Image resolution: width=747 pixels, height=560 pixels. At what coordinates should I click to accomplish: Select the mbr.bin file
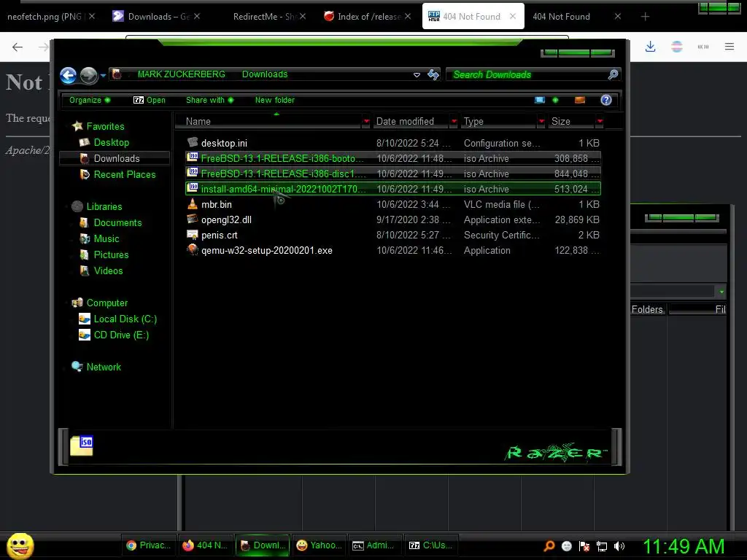point(393,204)
